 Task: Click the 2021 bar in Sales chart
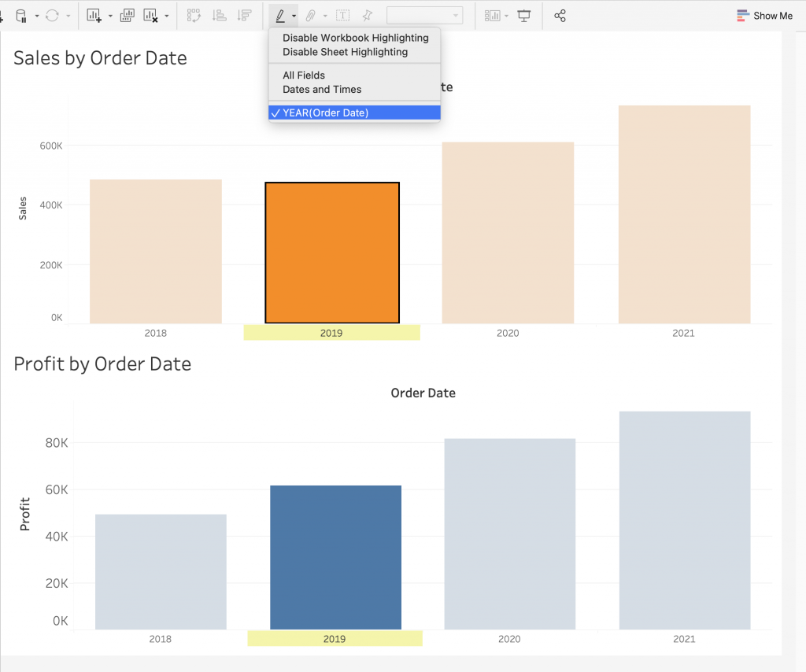click(684, 214)
